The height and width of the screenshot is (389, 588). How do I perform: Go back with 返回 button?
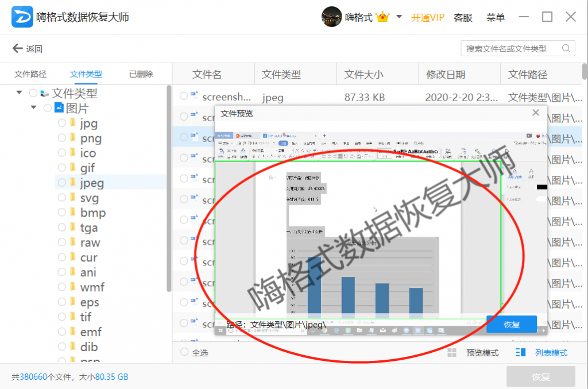(28, 48)
